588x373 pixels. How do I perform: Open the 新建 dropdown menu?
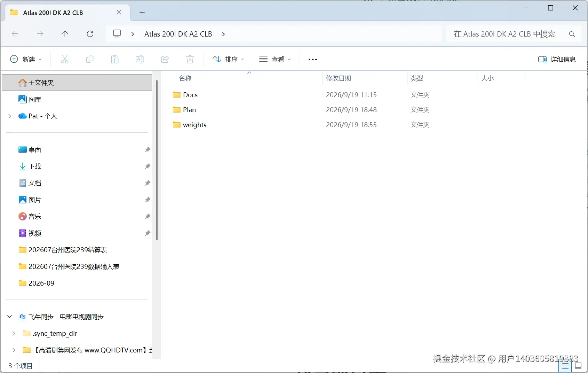26,59
